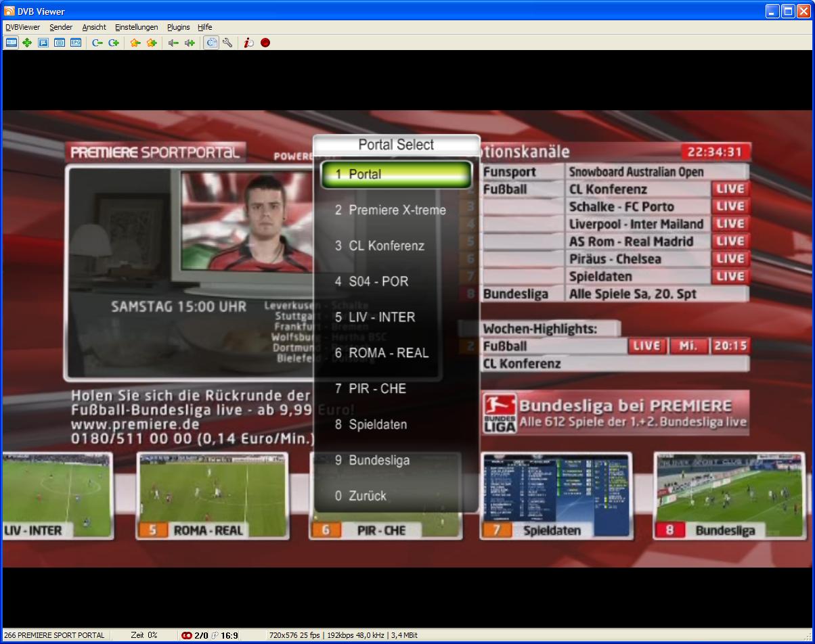
Task: Increase volume with speaker plus icon
Action: [x=190, y=43]
